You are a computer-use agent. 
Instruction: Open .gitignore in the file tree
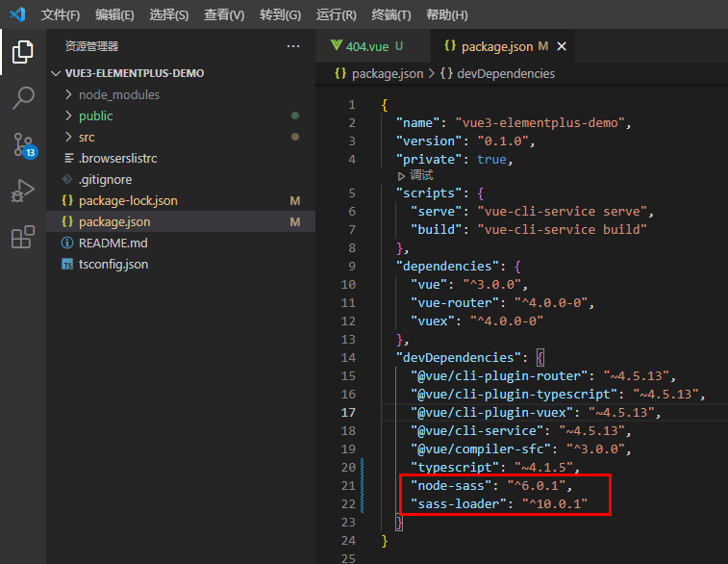tap(181, 179)
